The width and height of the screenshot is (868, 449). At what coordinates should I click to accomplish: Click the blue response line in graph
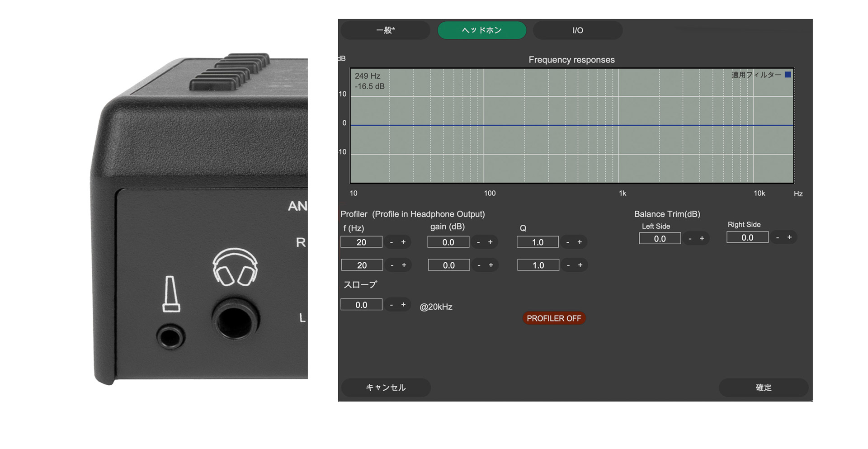[572, 125]
